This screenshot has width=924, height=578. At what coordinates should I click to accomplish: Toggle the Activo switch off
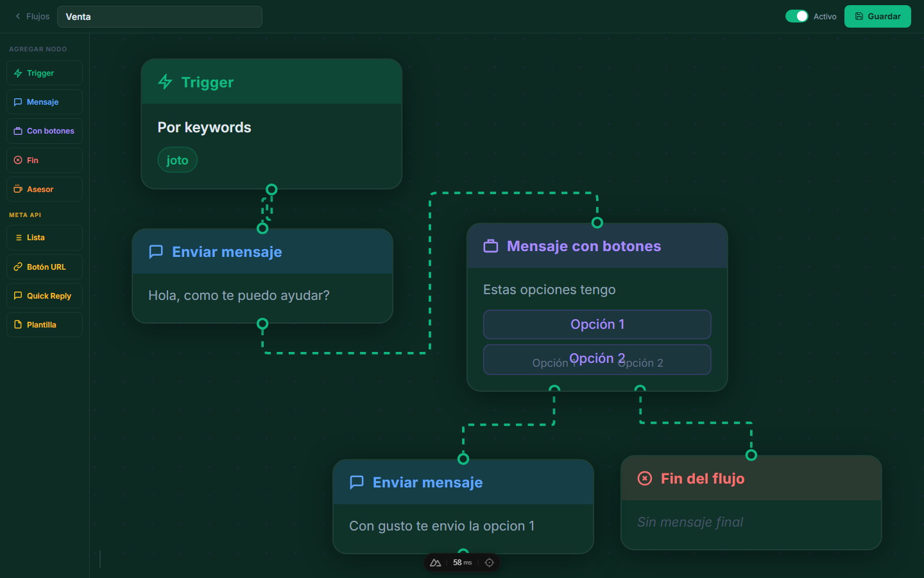(x=797, y=16)
